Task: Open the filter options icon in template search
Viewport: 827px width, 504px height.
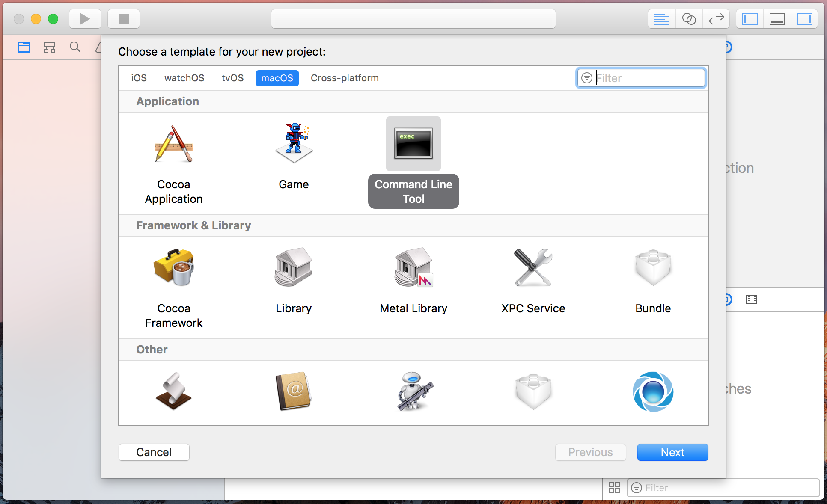Action: [x=587, y=78]
